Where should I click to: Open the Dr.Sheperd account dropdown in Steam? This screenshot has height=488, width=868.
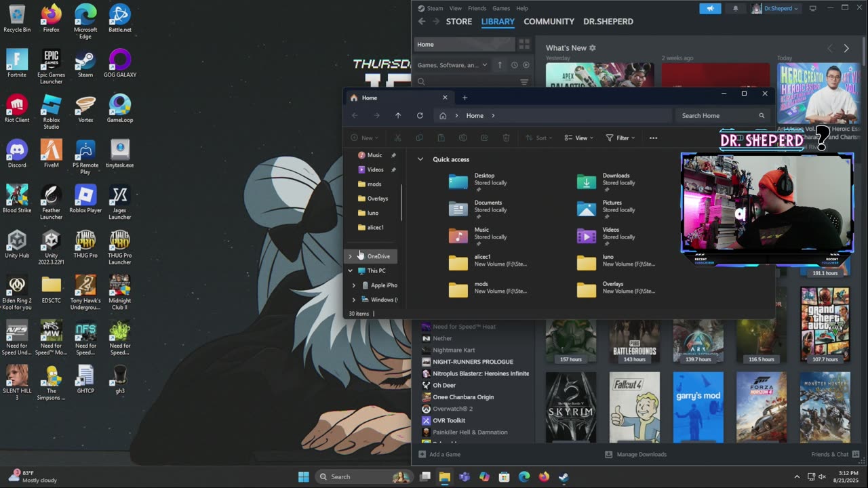click(x=776, y=8)
